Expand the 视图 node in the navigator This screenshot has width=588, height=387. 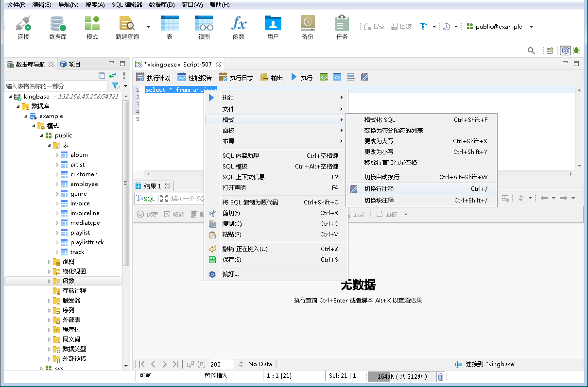point(48,261)
